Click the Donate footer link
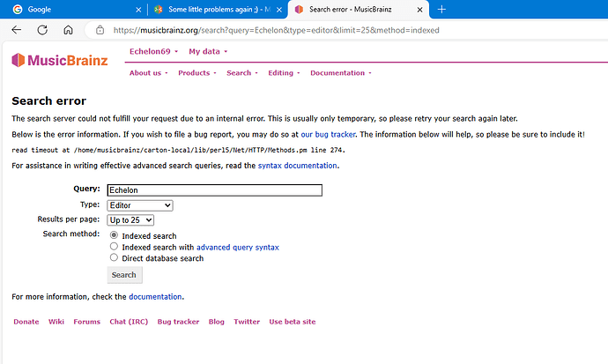The image size is (608, 364). coord(26,322)
